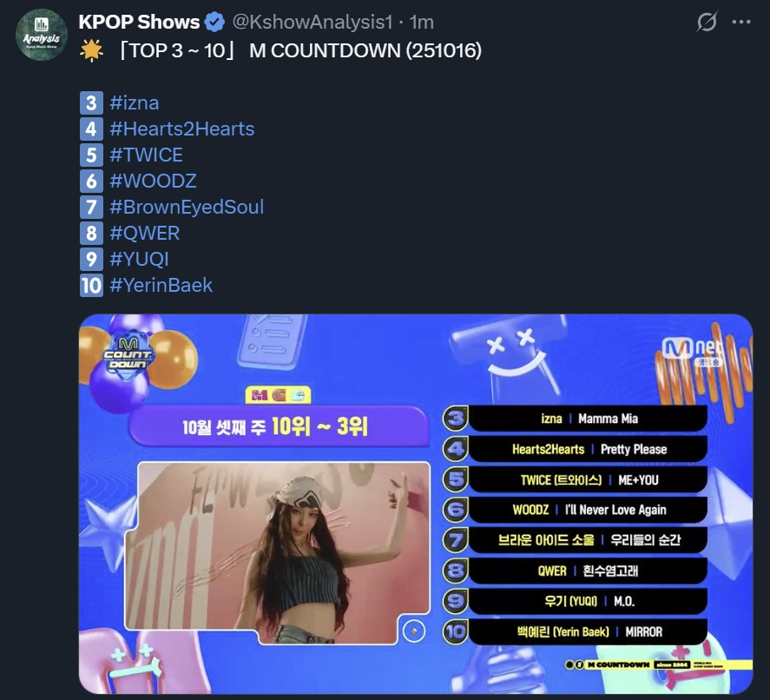The image size is (770, 700).
Task: Open the M Countdown chart image
Action: point(416,505)
